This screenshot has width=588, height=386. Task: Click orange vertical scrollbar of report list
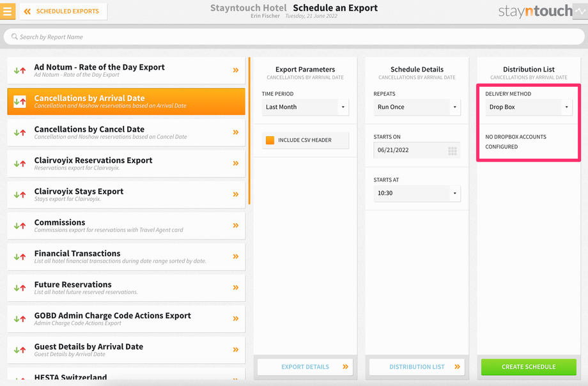pyautogui.click(x=249, y=131)
